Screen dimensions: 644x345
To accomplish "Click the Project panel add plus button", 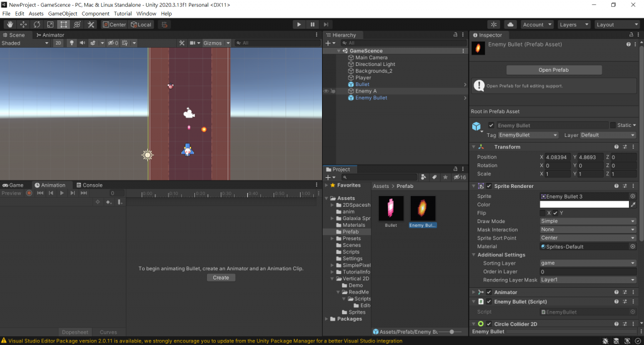I will pos(330,177).
